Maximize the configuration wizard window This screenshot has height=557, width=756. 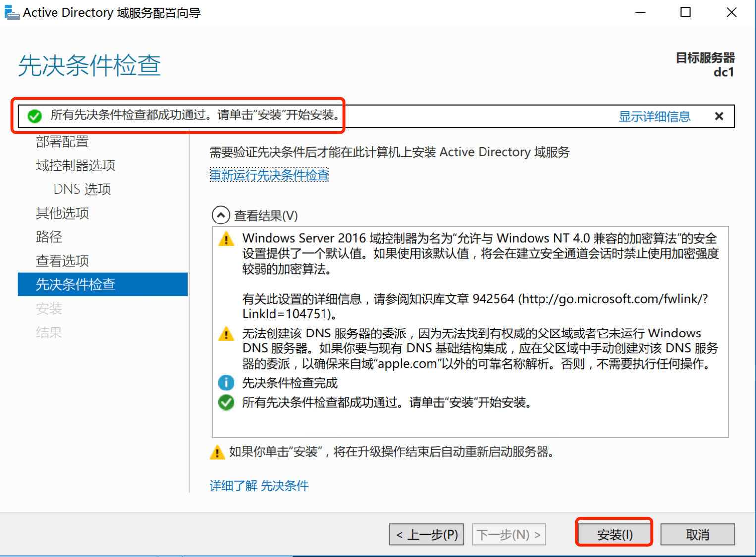685,12
